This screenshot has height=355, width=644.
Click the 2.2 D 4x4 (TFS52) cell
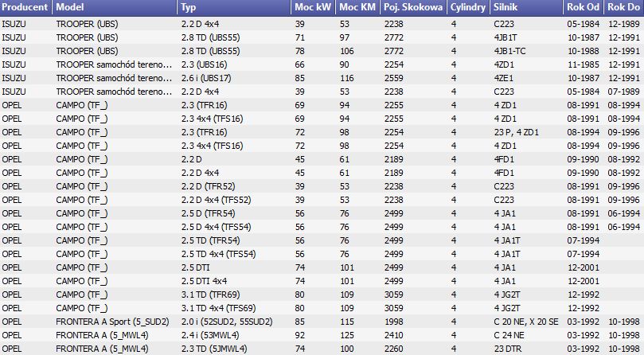(x=216, y=200)
